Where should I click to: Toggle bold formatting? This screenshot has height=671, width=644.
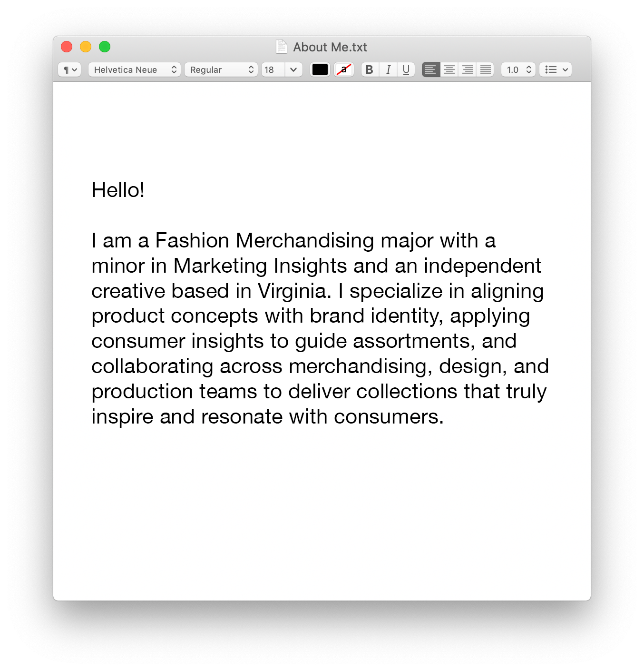click(370, 69)
